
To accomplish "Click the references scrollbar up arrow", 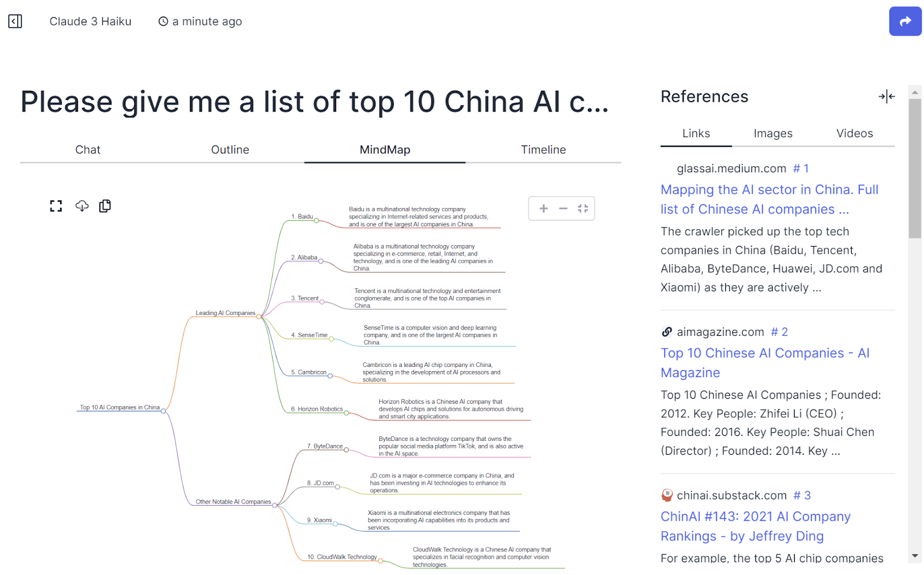I will click(x=915, y=92).
